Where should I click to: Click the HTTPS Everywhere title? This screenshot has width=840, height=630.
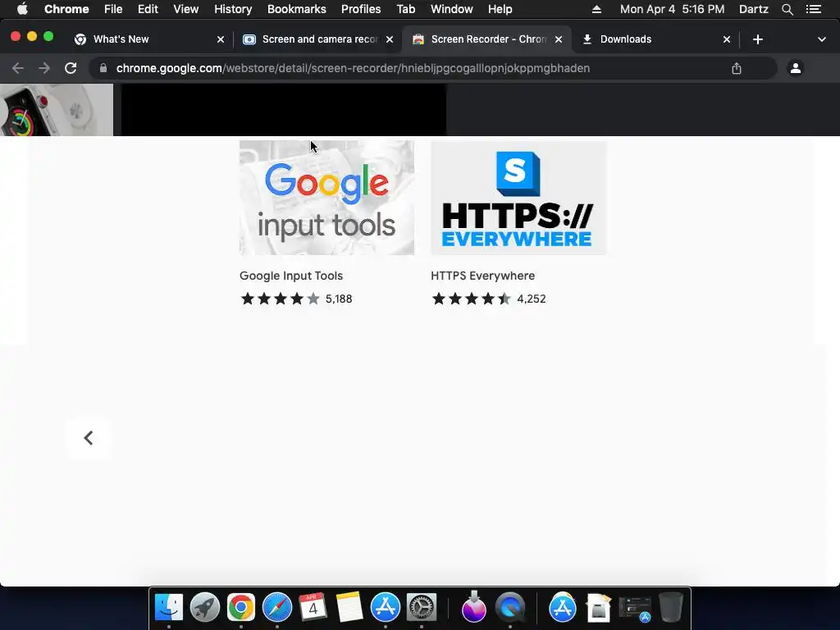click(482, 276)
